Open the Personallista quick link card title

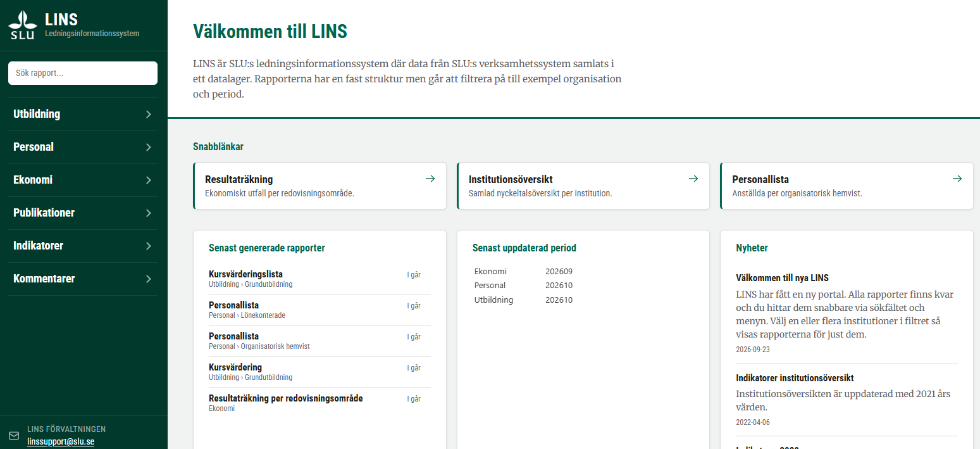pos(760,179)
